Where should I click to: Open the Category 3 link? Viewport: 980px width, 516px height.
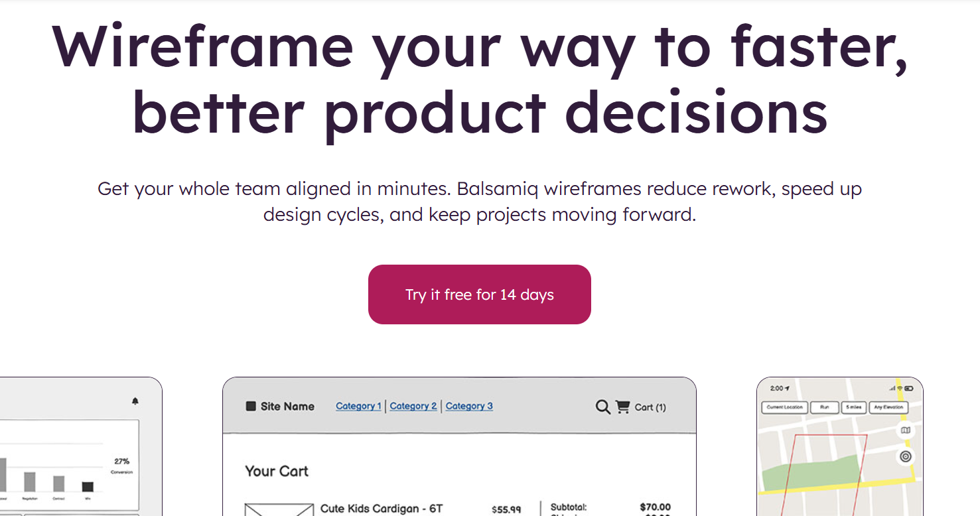(469, 407)
